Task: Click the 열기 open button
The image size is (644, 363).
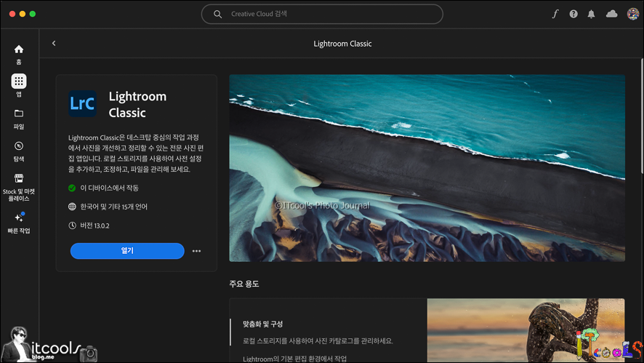Action: coord(127,251)
